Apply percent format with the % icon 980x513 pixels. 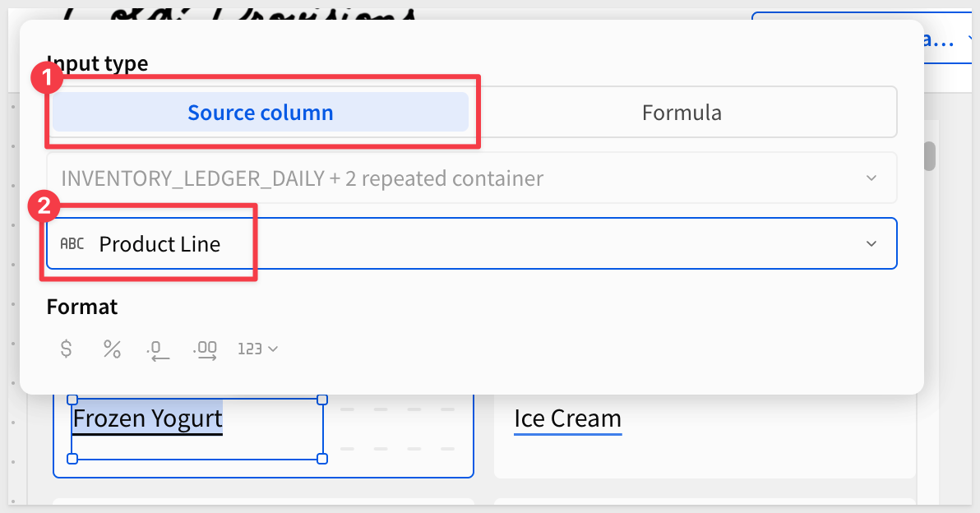(x=112, y=349)
